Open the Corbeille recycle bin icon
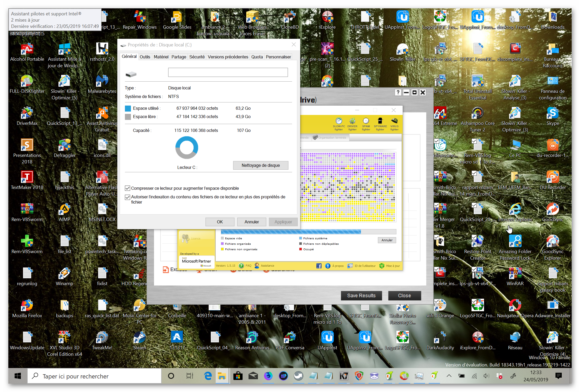The height and width of the screenshot is (392, 580). coord(177,311)
